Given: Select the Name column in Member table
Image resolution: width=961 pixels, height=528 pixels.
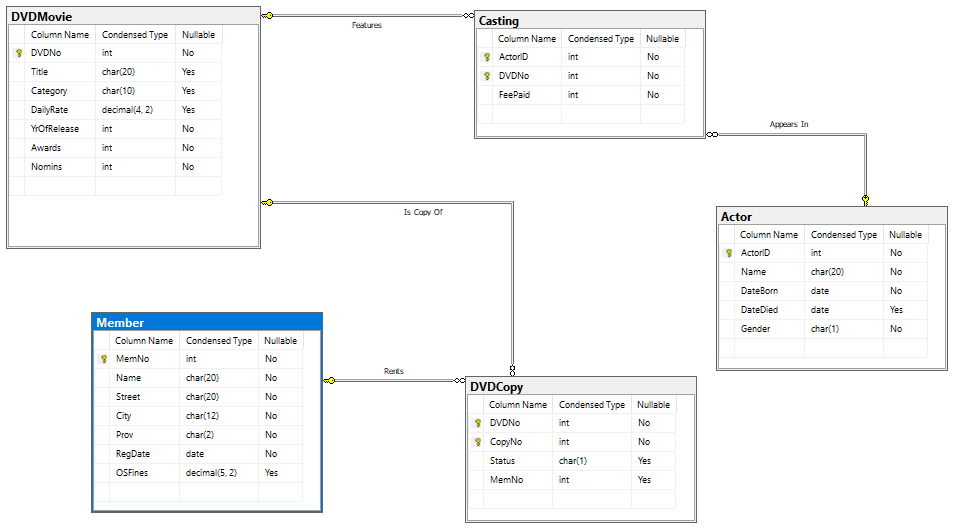Looking at the screenshot, I should 199,378.
